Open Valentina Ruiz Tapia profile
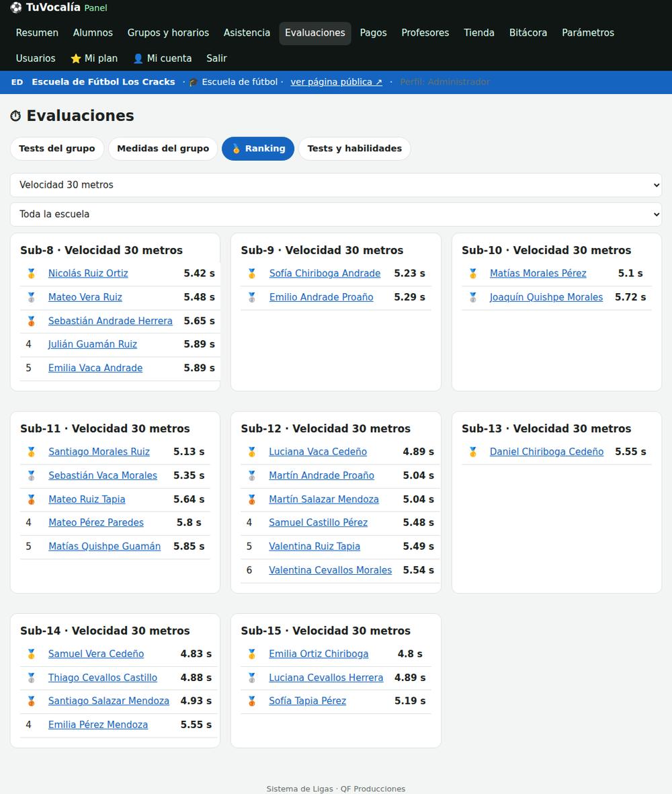672x794 pixels. pyautogui.click(x=314, y=547)
